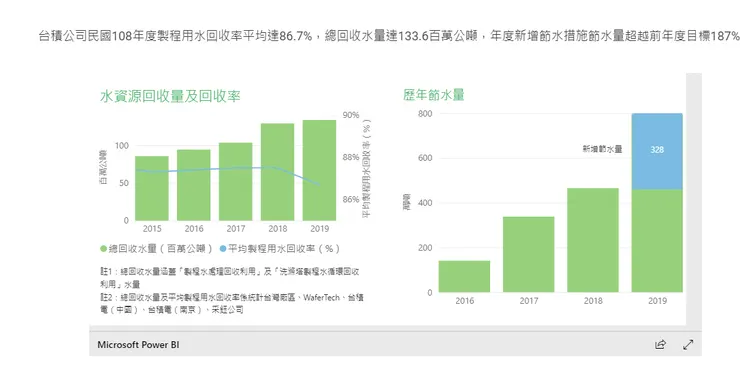
Task: Click the 新增節水量 data label
Action: 602,150
